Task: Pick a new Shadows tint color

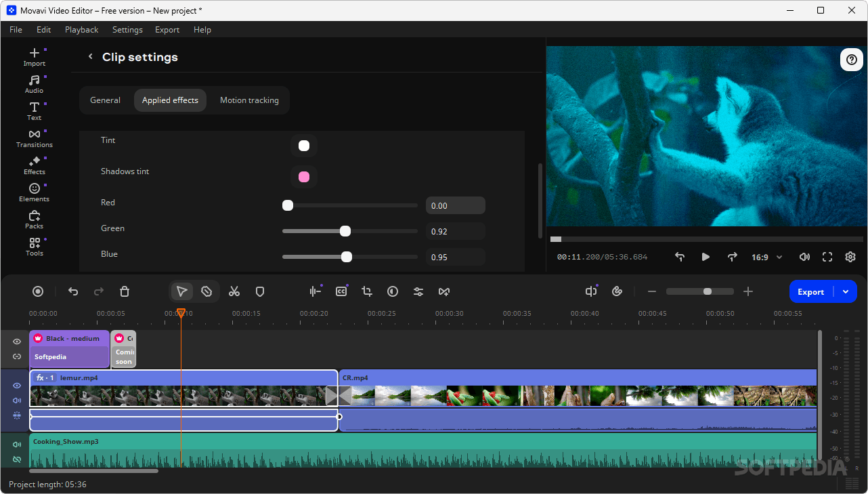Action: [303, 176]
